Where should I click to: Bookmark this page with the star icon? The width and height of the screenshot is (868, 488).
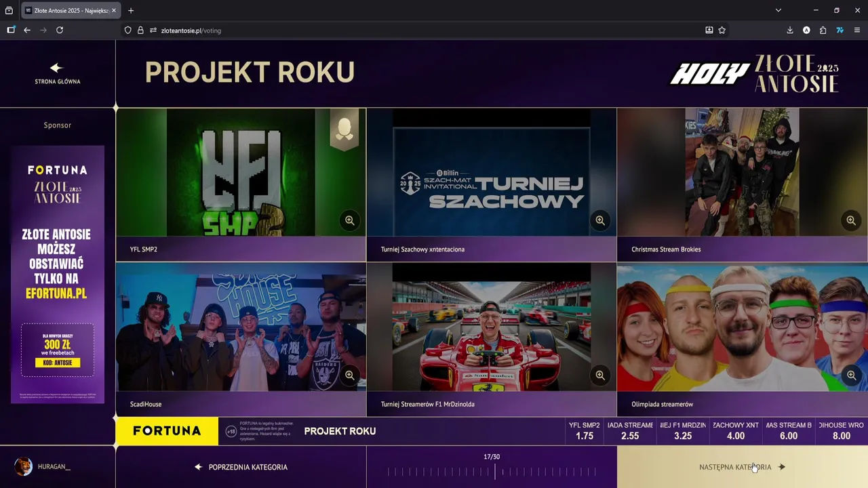tap(722, 30)
